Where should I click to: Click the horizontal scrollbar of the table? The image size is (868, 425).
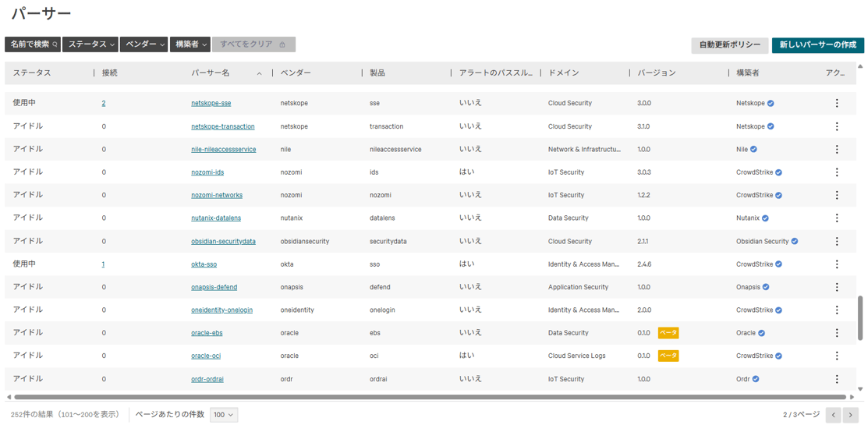(429, 397)
